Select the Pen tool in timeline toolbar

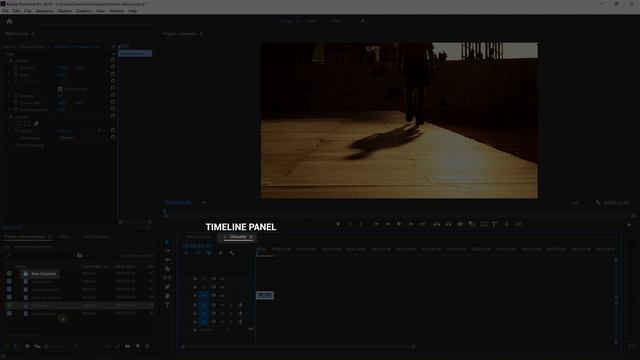point(167,287)
